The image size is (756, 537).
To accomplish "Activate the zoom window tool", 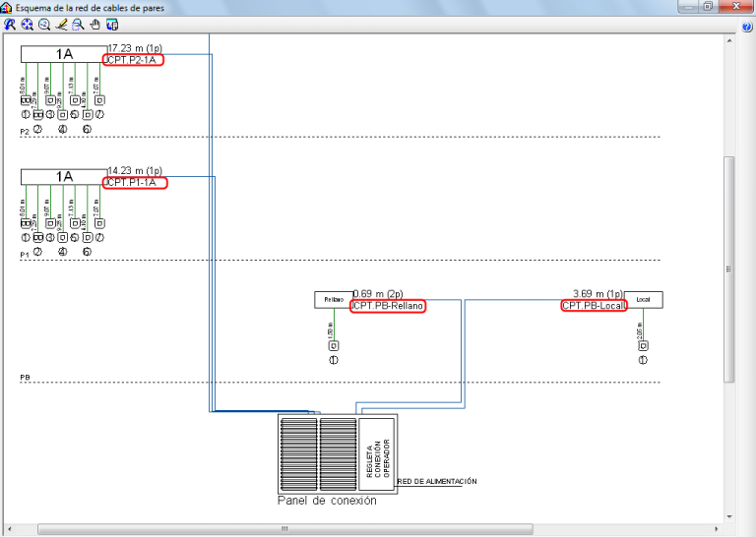I will tap(78, 25).
